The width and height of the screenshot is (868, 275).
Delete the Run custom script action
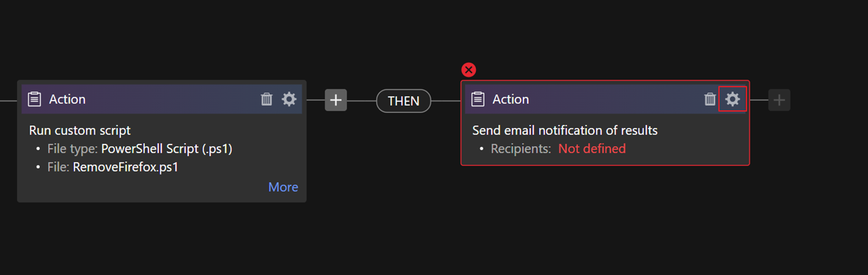[267, 99]
